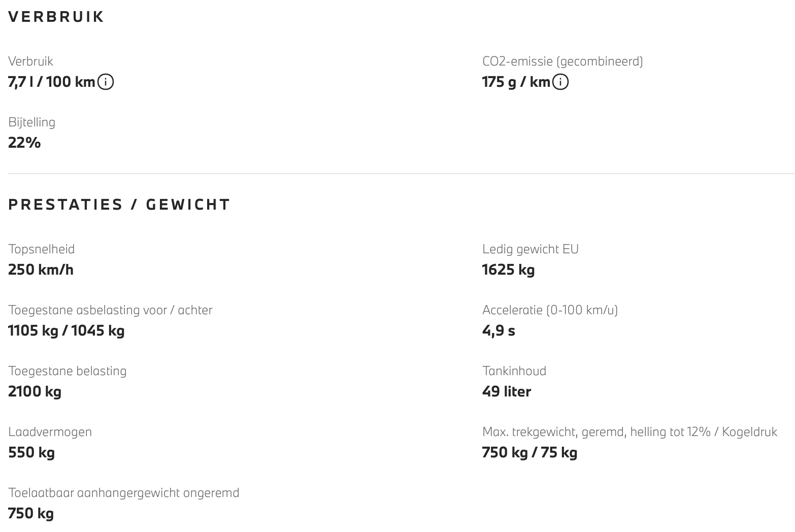Viewport: 795px width, 532px height.
Task: Click the 250 km/h top speed value
Action: click(41, 270)
